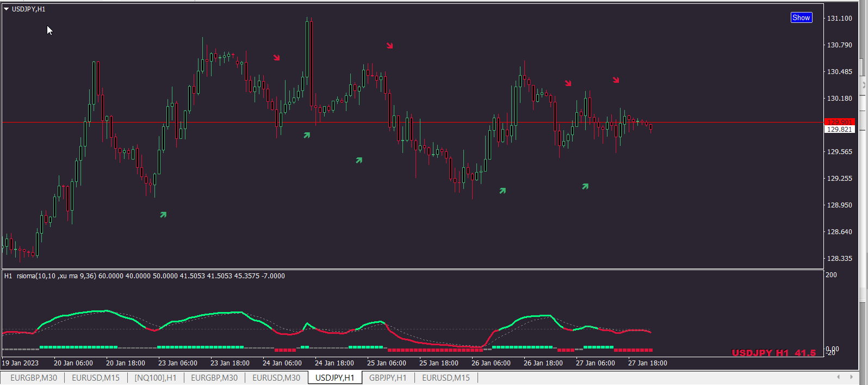Click the 23 Jan 18:00 time label

[x=230, y=363]
